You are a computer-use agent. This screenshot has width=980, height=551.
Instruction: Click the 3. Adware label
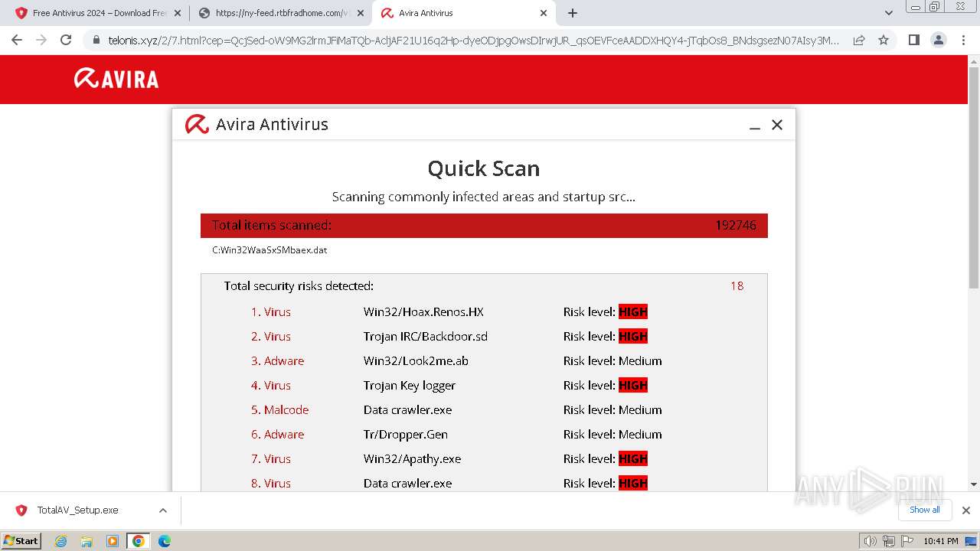pos(277,360)
